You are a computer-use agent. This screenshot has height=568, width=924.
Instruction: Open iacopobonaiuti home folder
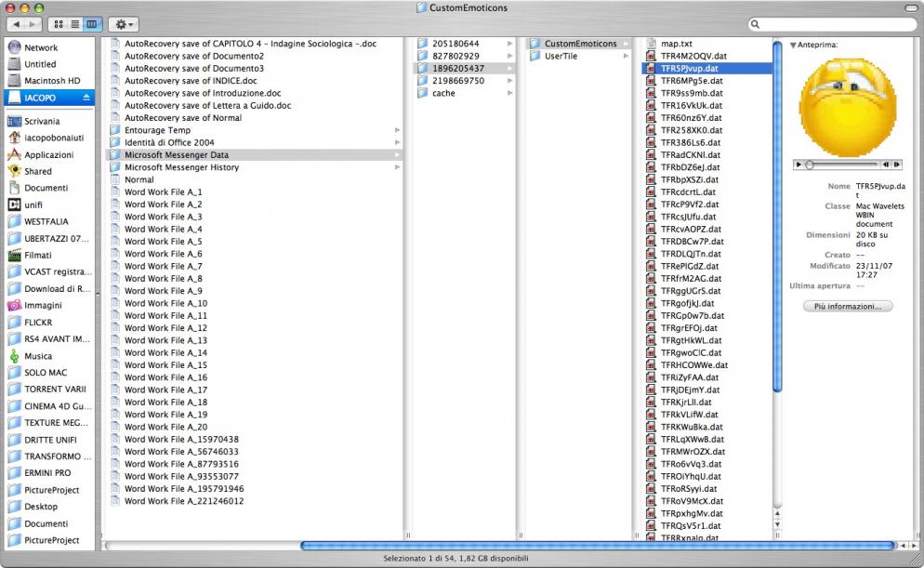pyautogui.click(x=54, y=138)
